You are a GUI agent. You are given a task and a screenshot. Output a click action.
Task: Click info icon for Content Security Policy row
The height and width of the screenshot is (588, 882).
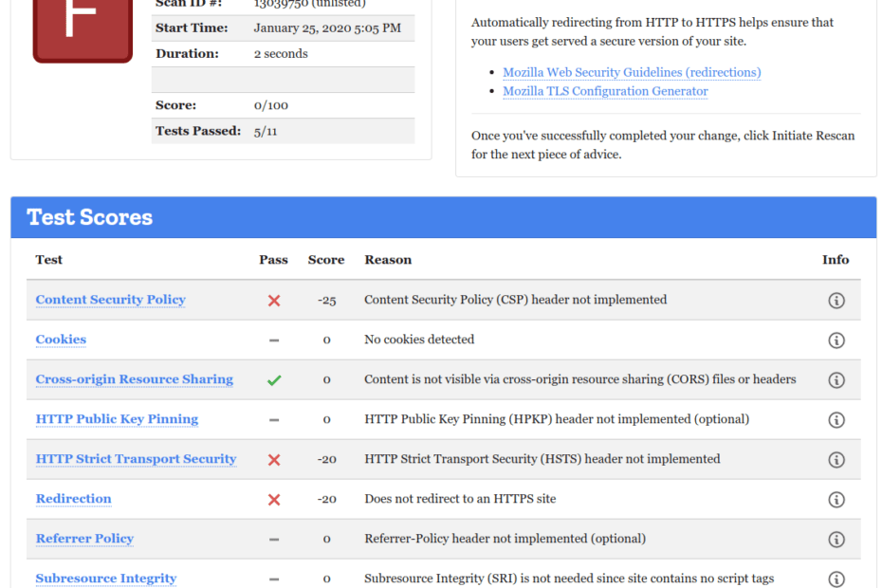836,301
